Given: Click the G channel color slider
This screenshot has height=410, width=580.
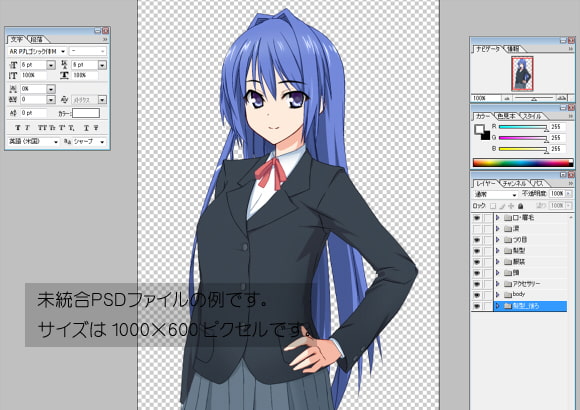Looking at the screenshot, I should (x=523, y=138).
